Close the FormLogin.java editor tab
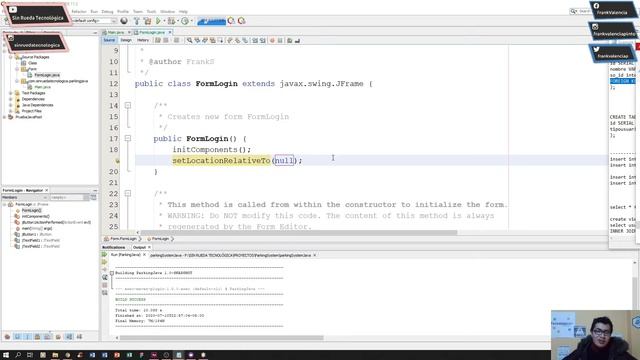The image size is (640, 360). click(x=170, y=32)
